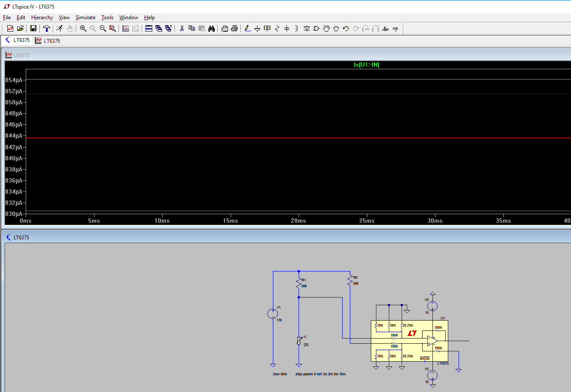Click the Open file folder icon

click(20, 29)
